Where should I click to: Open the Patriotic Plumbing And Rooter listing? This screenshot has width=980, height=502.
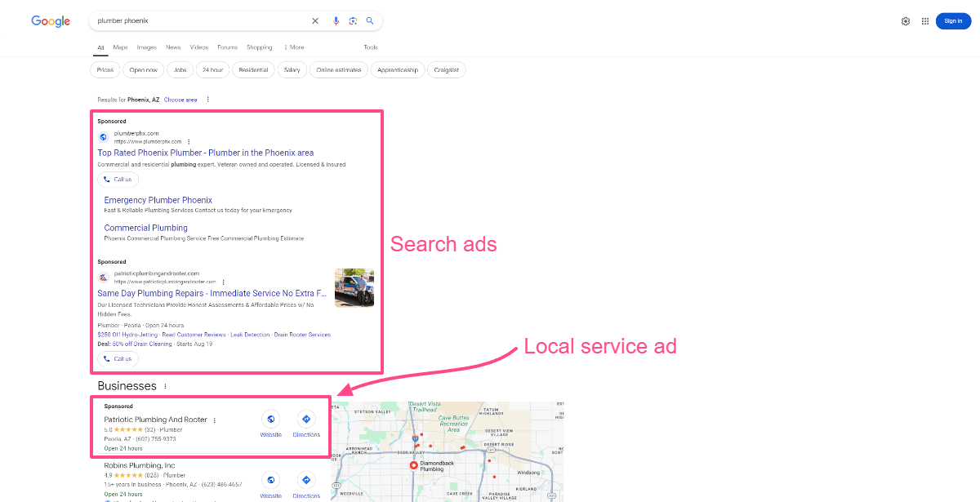(156, 420)
